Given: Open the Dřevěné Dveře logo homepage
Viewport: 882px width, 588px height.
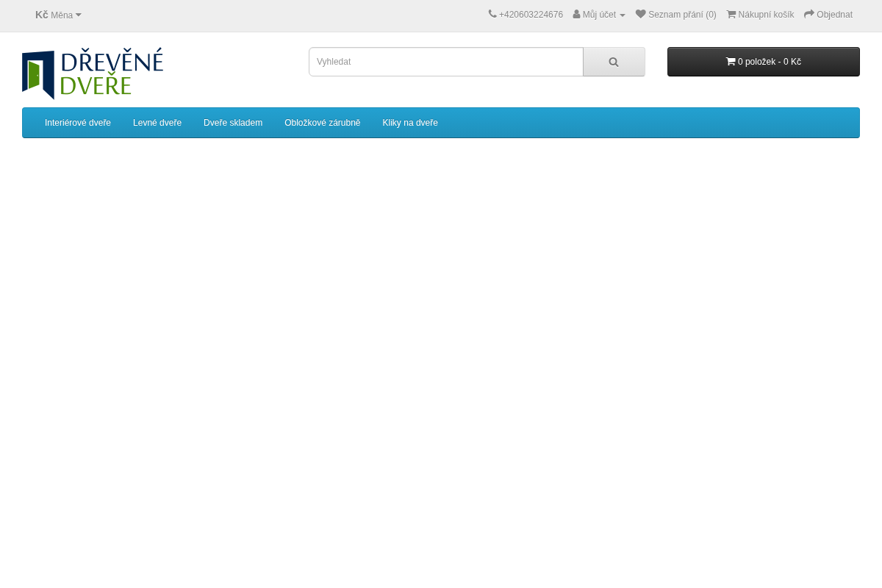Looking at the screenshot, I should click(x=93, y=73).
